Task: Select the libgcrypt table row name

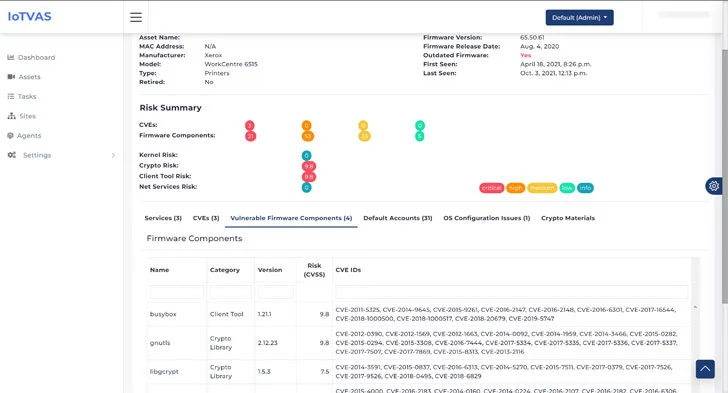Action: pos(164,372)
